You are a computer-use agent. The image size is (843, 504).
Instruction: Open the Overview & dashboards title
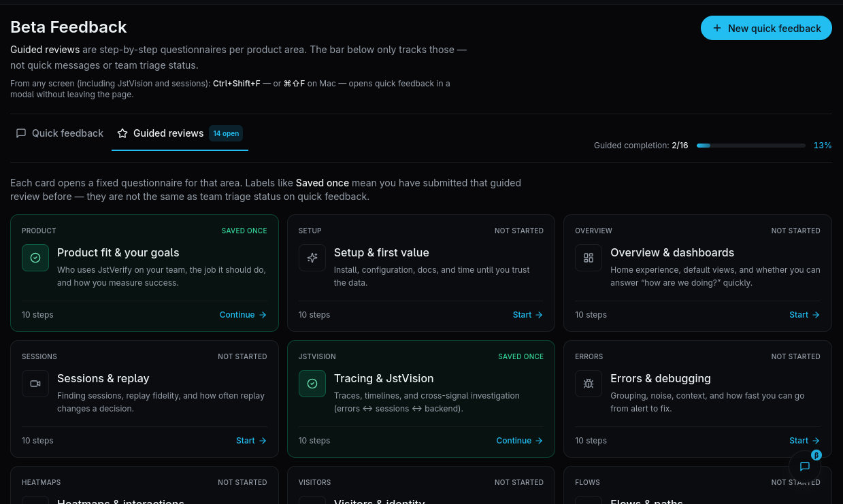click(x=672, y=252)
